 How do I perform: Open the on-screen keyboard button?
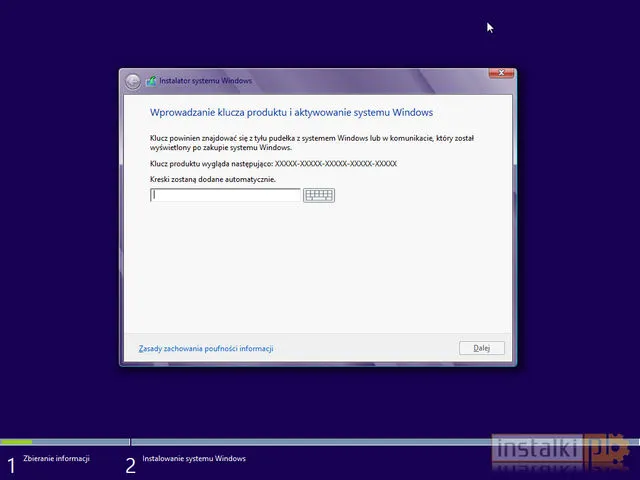[x=319, y=195]
